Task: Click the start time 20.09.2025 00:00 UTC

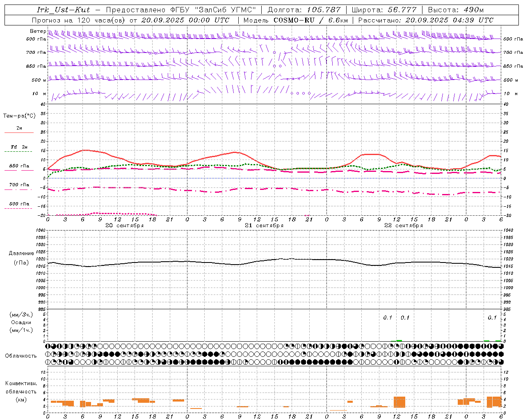Action: click(x=185, y=20)
